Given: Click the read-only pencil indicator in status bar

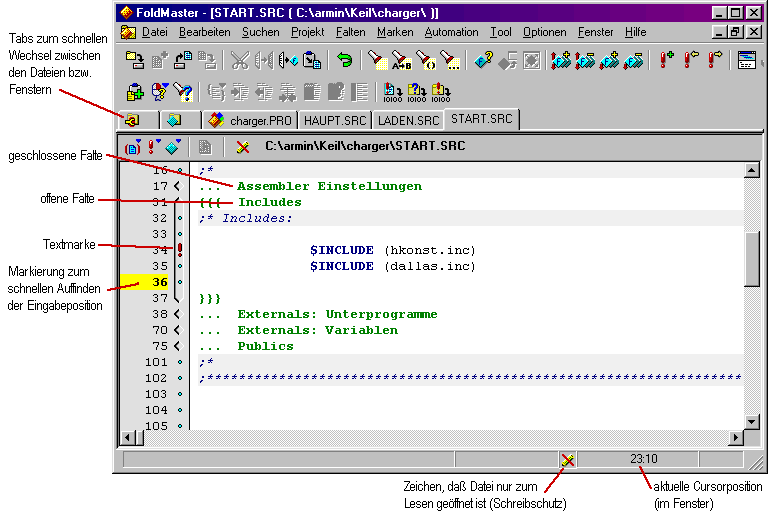Looking at the screenshot, I should 568,460.
